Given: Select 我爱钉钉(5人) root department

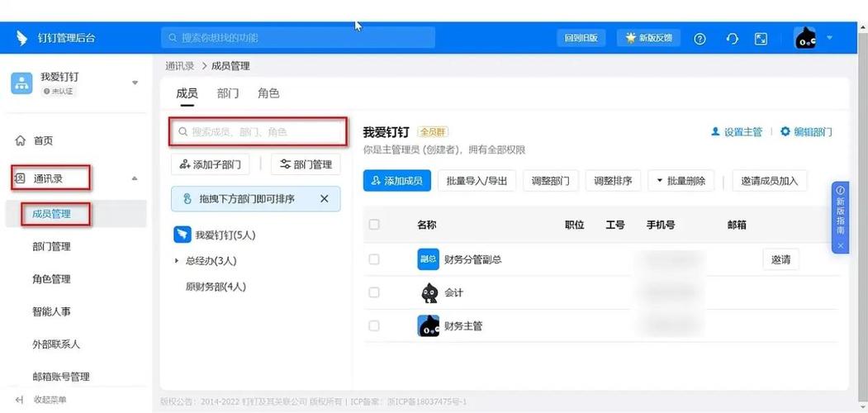Looking at the screenshot, I should [215, 235].
